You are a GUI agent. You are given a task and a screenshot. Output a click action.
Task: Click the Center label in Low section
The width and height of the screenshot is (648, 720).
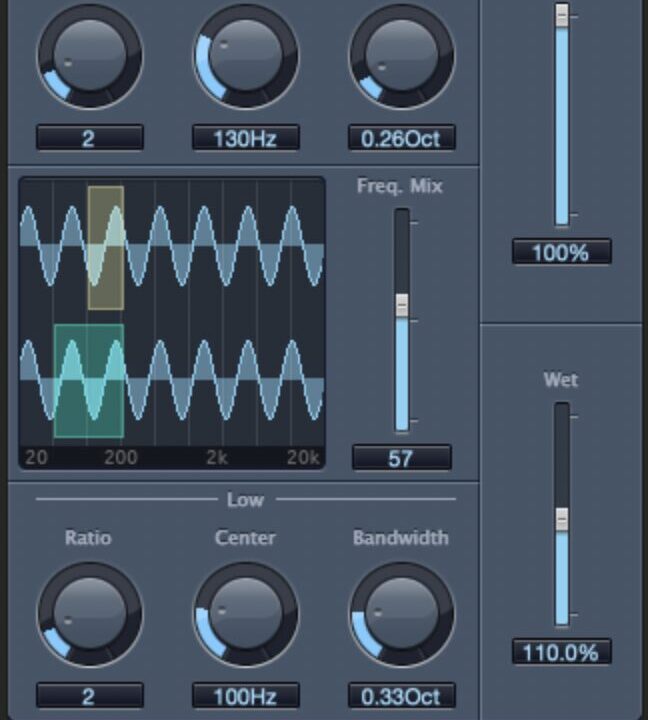[x=245, y=538]
